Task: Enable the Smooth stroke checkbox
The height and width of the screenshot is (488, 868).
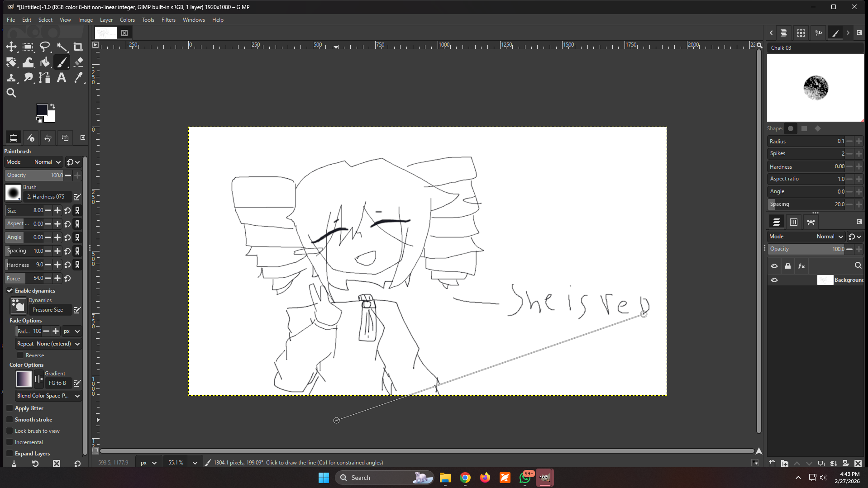Action: (x=10, y=420)
